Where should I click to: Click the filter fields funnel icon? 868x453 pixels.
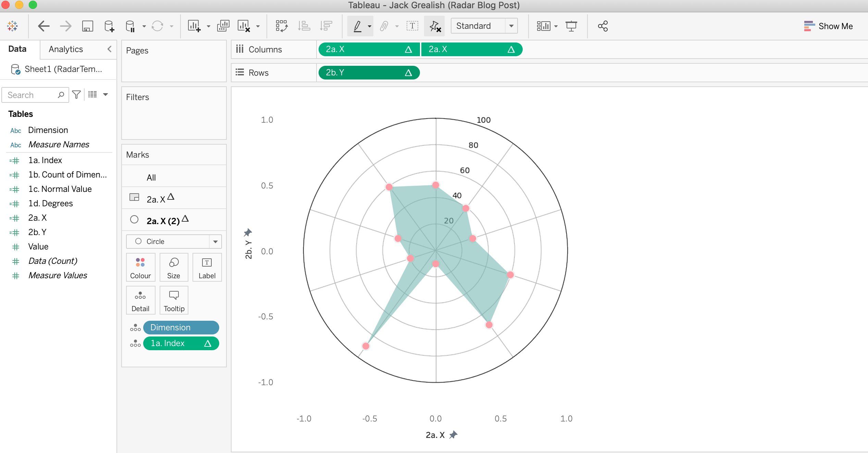pyautogui.click(x=76, y=95)
